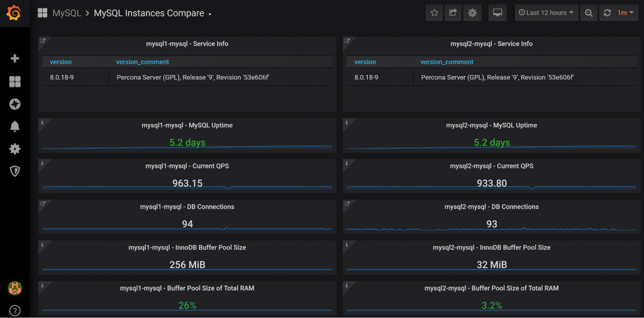Star this dashboard as favorite
The height and width of the screenshot is (318, 644).
[x=434, y=13]
